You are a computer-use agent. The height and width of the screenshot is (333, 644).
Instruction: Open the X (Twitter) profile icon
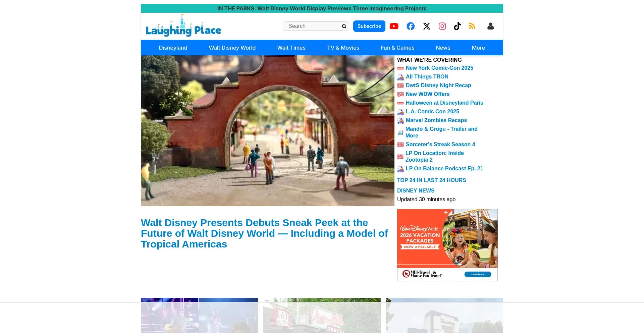pyautogui.click(x=427, y=26)
